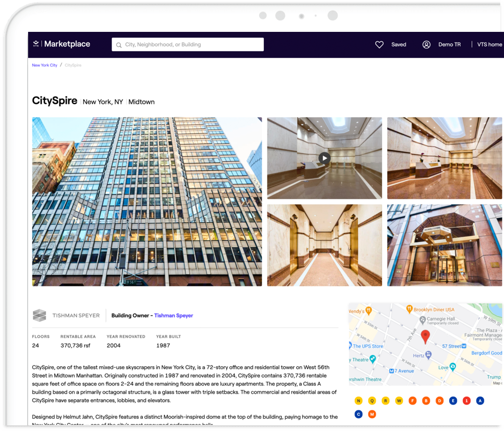Click the year renovated value 2004
Viewport: 504px width, 431px height.
(113, 346)
